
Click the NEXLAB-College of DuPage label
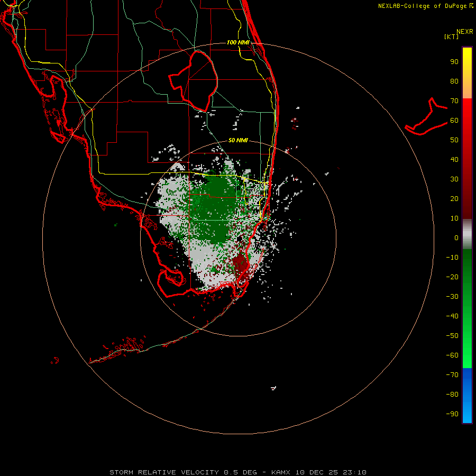coord(426,6)
